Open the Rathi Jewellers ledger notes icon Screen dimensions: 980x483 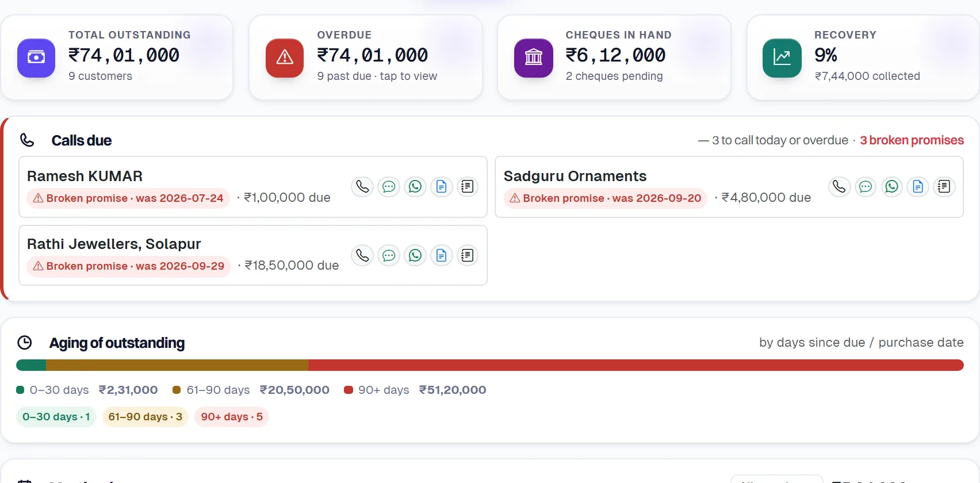tap(468, 255)
